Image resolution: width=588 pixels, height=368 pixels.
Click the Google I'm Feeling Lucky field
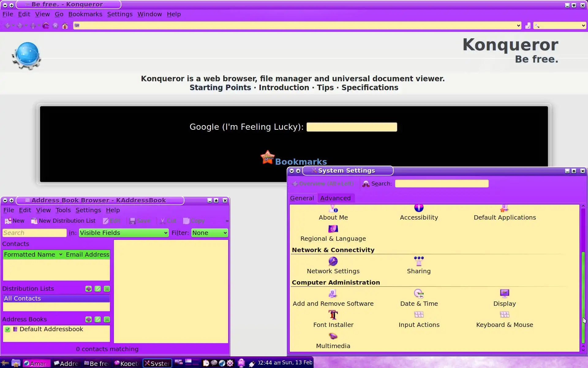click(x=352, y=127)
